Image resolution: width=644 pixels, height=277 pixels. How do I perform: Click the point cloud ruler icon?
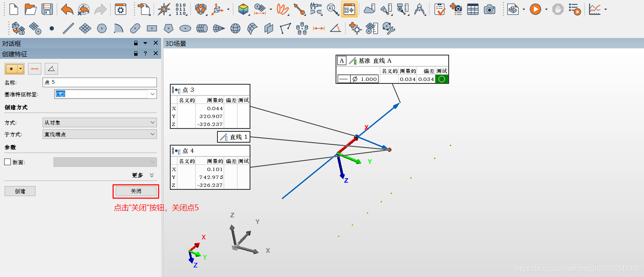click(x=370, y=9)
